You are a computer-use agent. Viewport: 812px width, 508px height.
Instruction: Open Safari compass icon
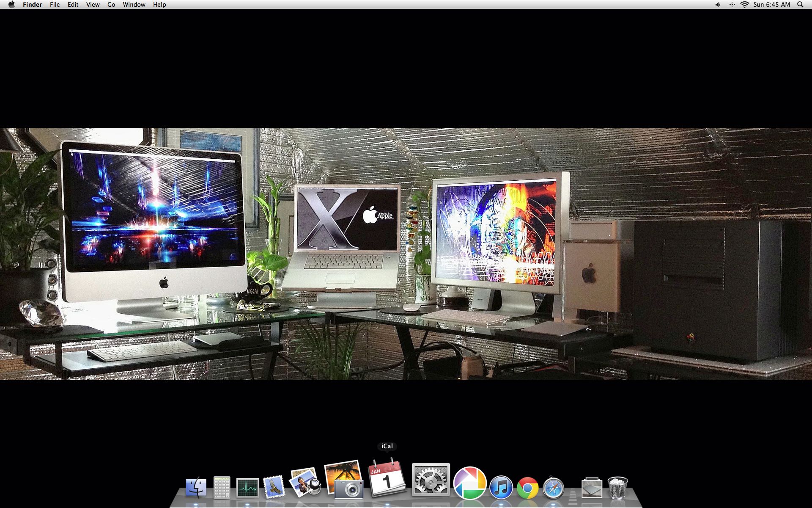pos(553,488)
